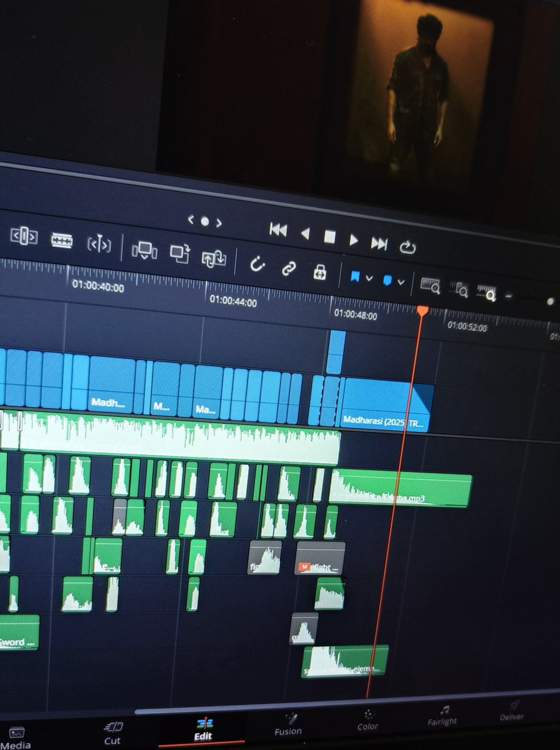This screenshot has width=560, height=750.
Task: Select the Dynamic Trim mode tool
Action: pyautogui.click(x=99, y=243)
